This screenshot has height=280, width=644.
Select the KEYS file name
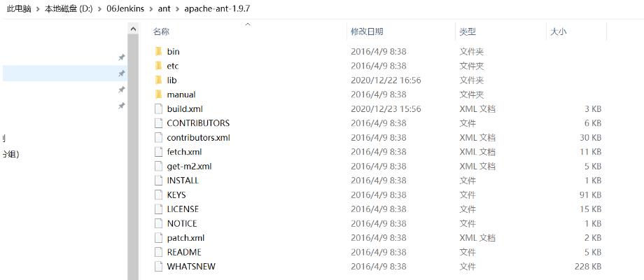[176, 195]
